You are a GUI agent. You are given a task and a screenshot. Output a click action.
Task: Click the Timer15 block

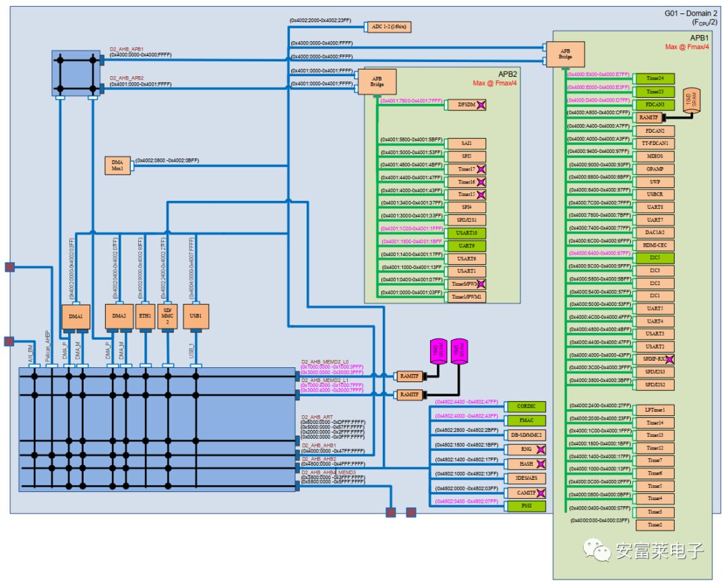(x=466, y=195)
